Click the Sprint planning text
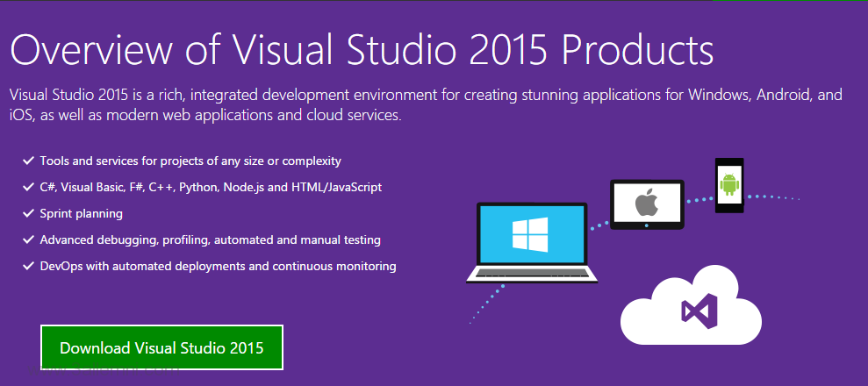Image resolution: width=868 pixels, height=386 pixels. [x=81, y=213]
